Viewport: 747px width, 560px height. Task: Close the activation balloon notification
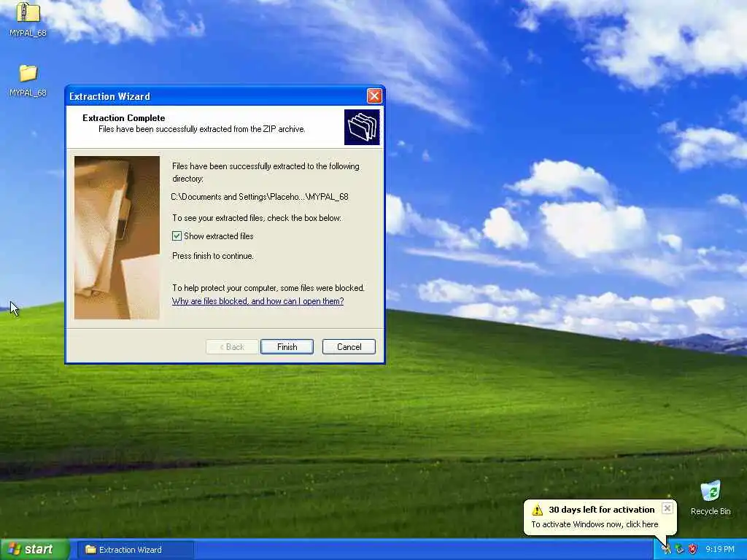(x=667, y=508)
